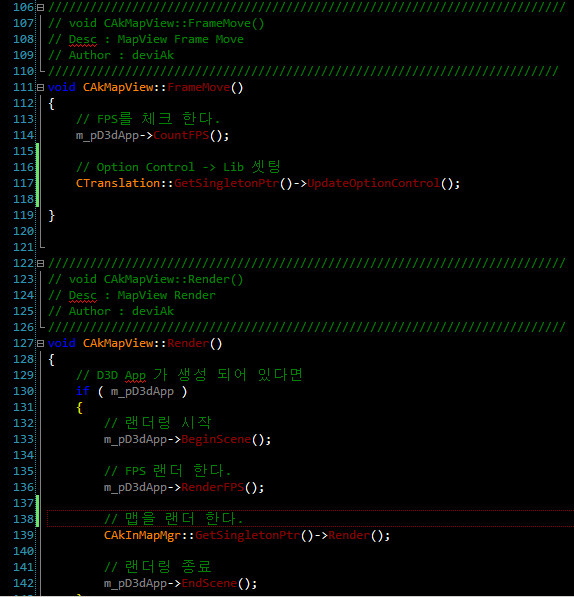
Task: Click CTranslation class name on line 117
Action: point(118,183)
